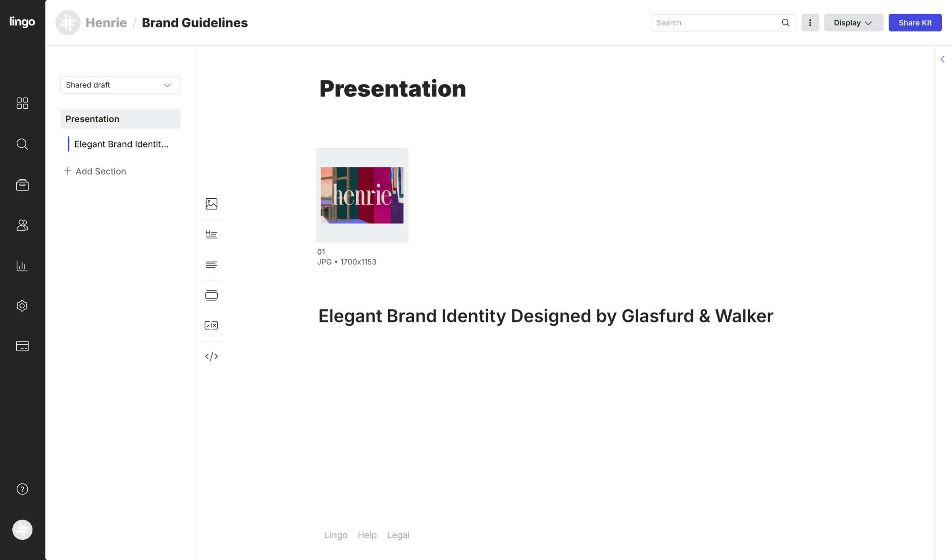952x560 pixels.
Task: Insert an image asset block
Action: pyautogui.click(x=211, y=204)
